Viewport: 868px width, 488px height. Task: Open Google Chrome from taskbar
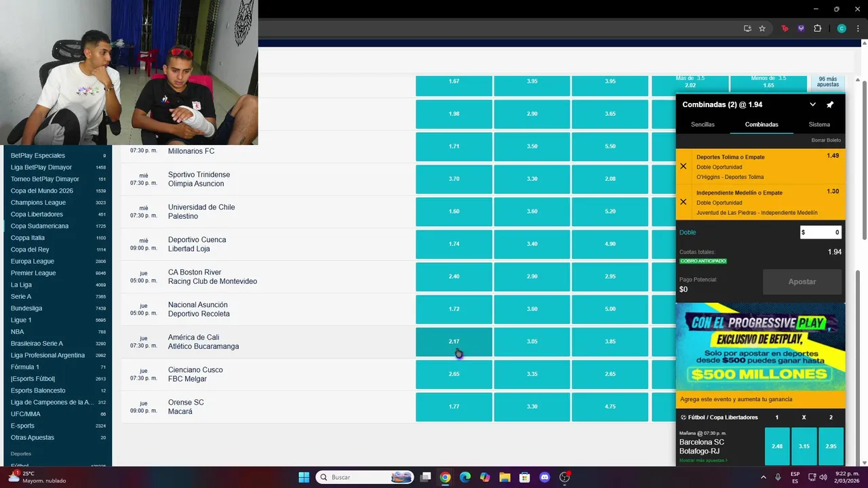click(x=445, y=477)
